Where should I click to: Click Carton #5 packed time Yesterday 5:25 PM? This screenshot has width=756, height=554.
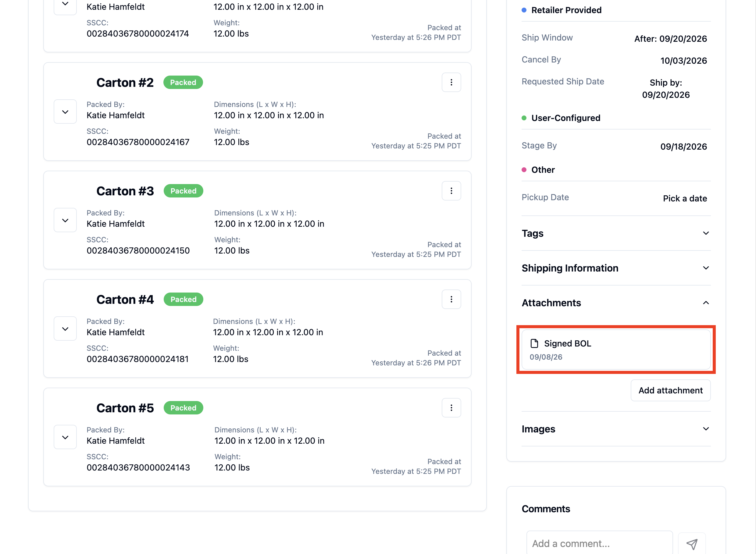416,471
